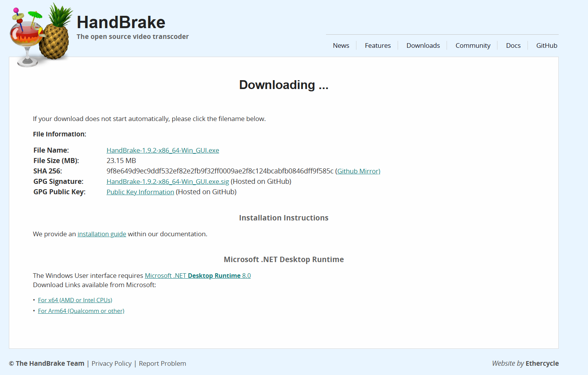Go to the GitHub nav link

[x=547, y=45]
